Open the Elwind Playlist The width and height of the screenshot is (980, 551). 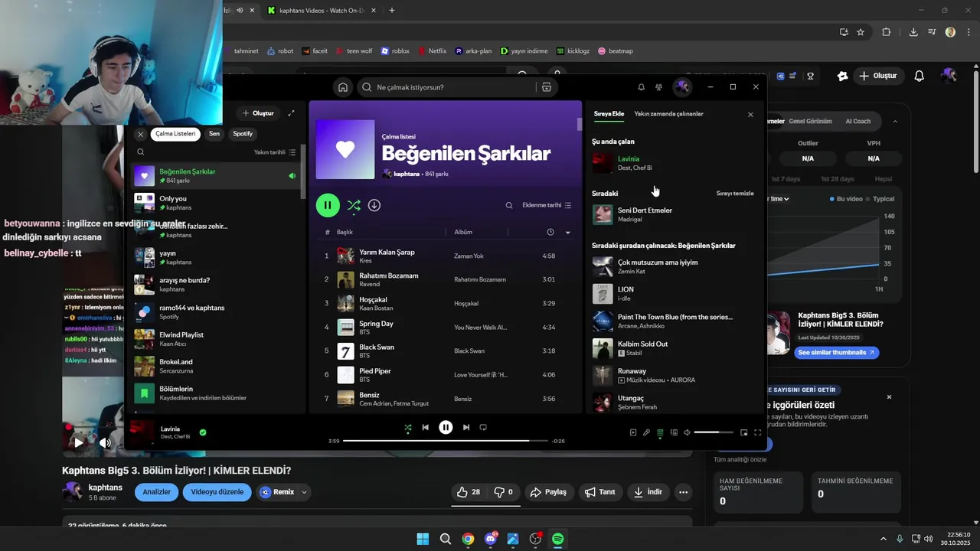coord(216,339)
